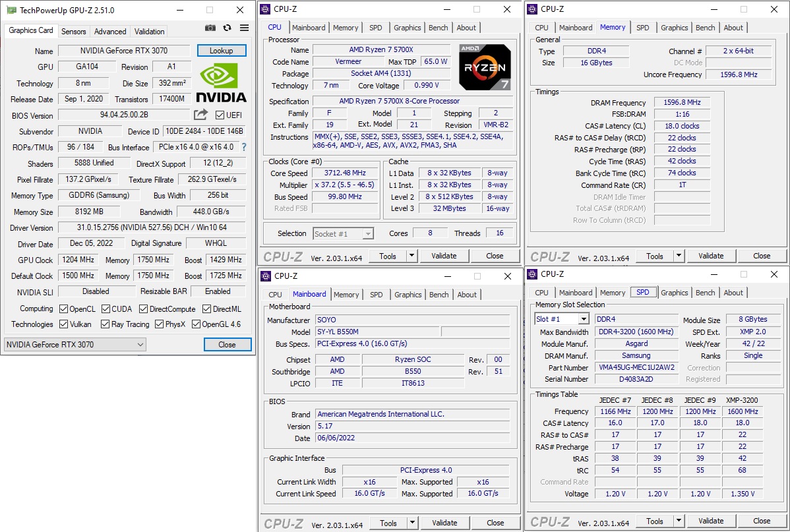
Task: Click the Module Manuf. value Asgard
Action: pos(636,343)
